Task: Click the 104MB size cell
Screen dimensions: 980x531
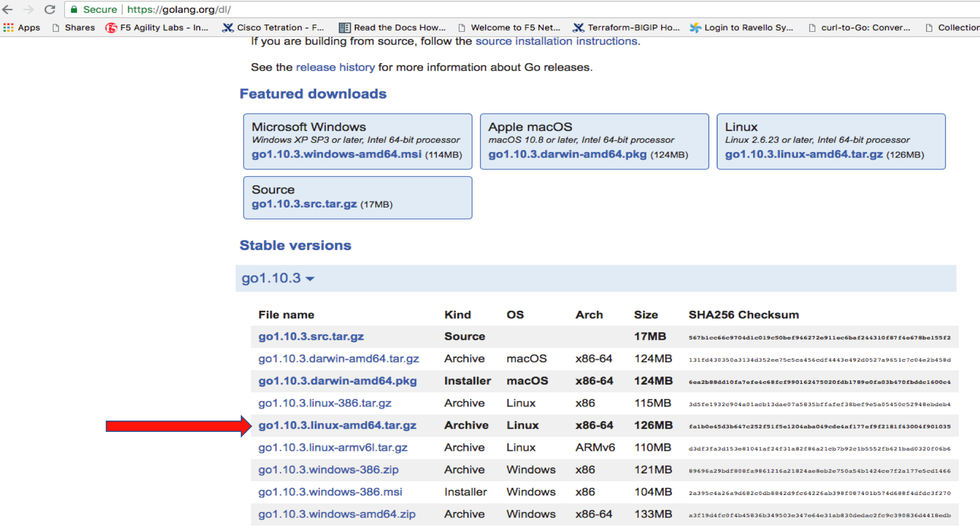Action: (x=653, y=492)
